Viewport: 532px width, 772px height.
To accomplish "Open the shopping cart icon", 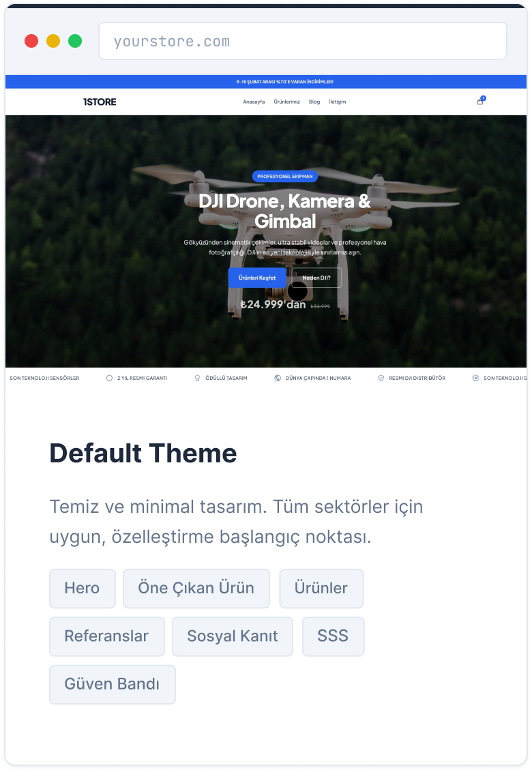I will (x=480, y=102).
